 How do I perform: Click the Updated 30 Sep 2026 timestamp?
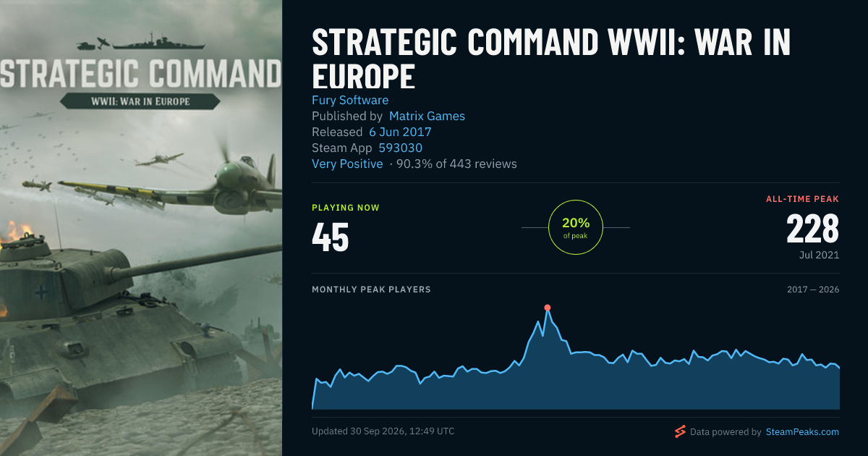point(383,431)
